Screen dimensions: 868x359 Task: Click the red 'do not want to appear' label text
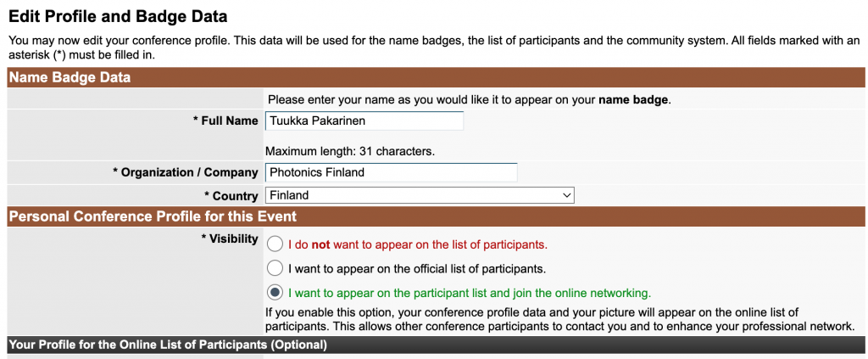pos(418,244)
